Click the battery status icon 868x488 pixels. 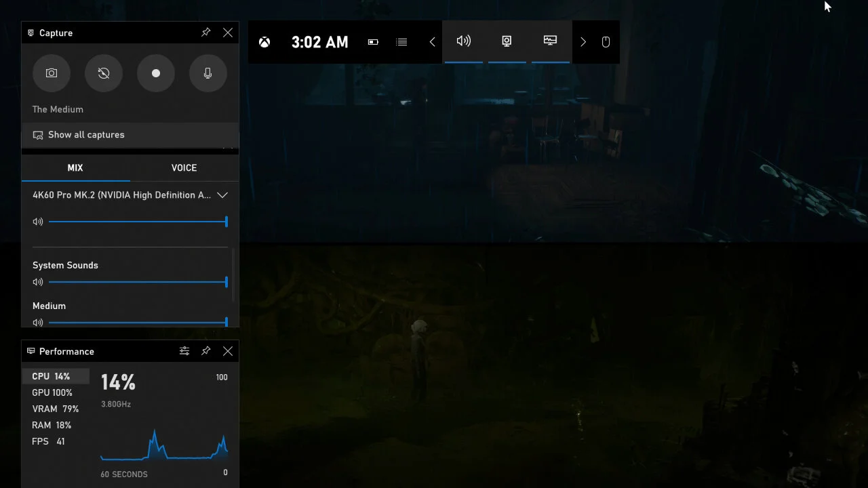(x=373, y=42)
